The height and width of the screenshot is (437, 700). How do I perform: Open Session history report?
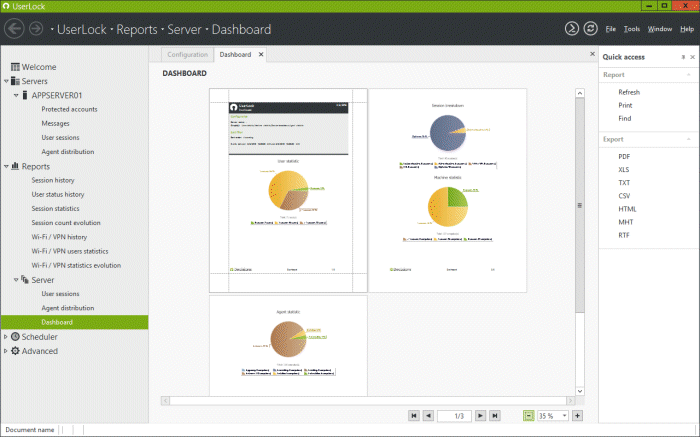(53, 180)
